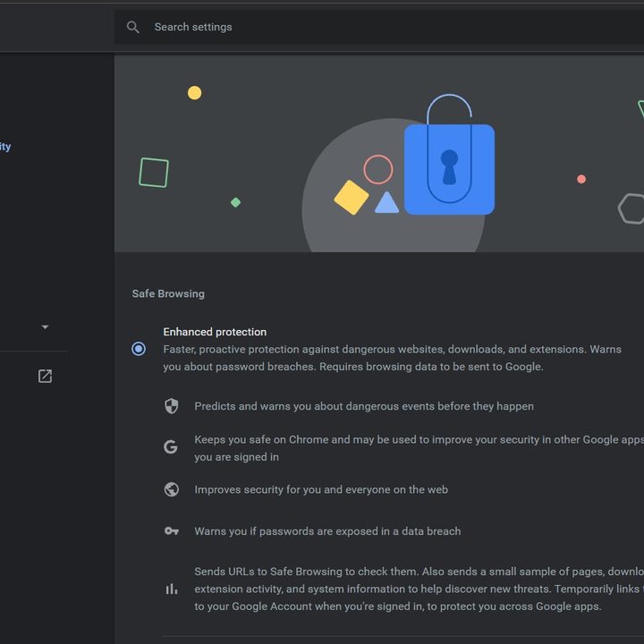Click the Enhanced protection title text
Image resolution: width=644 pixels, height=644 pixels.
[215, 332]
